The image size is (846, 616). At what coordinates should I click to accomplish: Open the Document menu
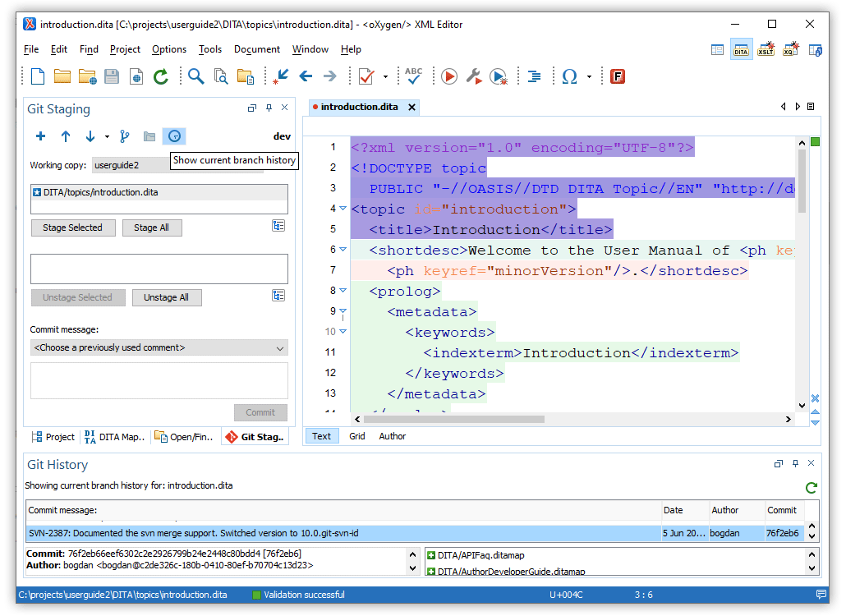pos(257,49)
